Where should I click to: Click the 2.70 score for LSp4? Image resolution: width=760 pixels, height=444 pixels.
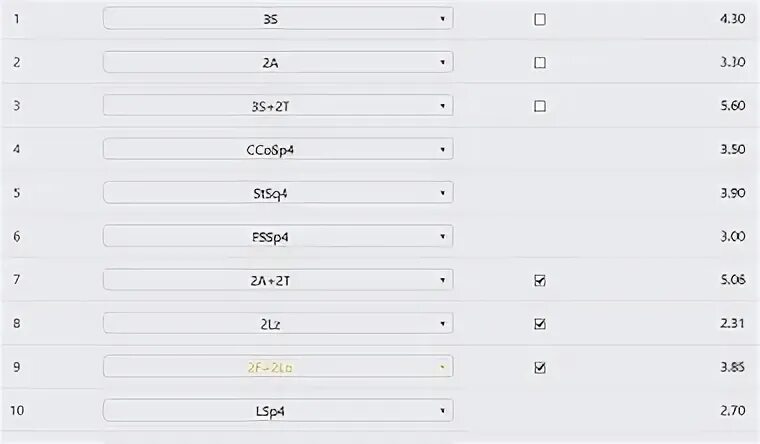pos(732,411)
